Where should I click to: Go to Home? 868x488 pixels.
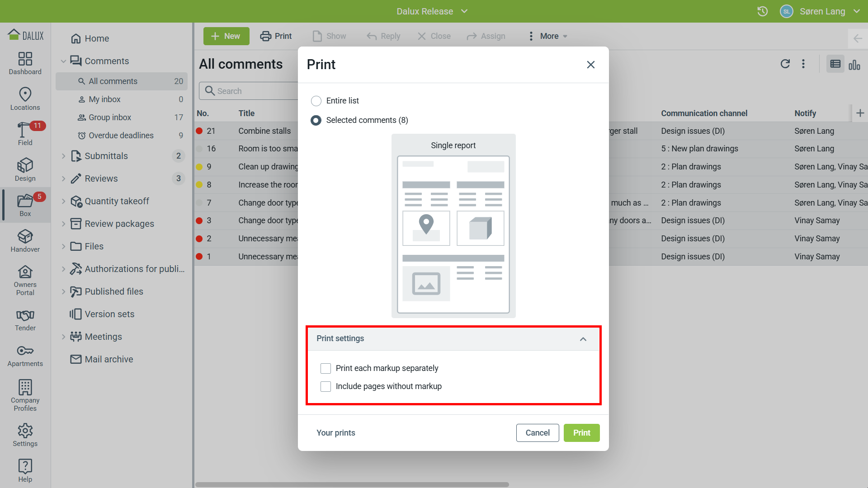coord(90,38)
